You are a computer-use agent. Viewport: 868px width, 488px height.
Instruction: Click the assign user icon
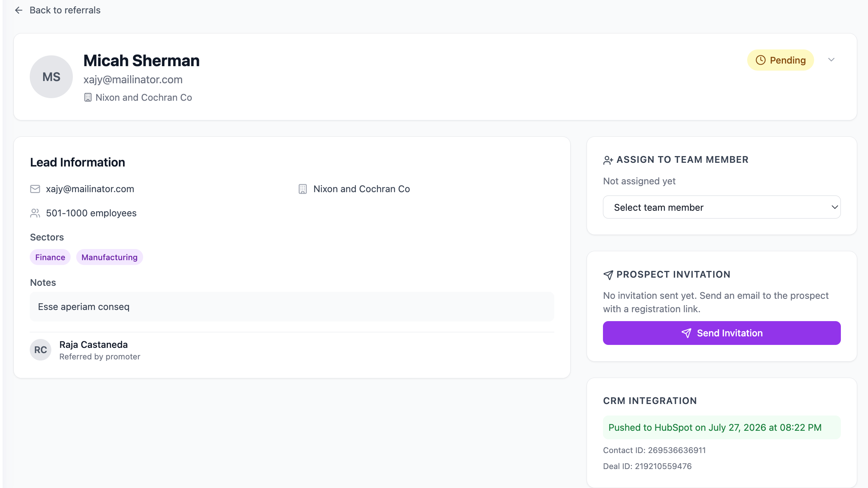coord(608,160)
